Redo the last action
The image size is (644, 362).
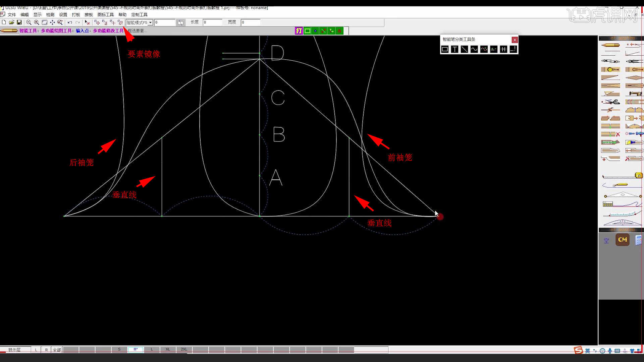(x=77, y=22)
